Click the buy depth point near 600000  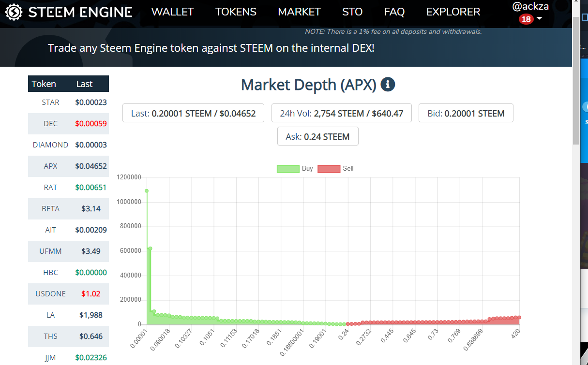(x=150, y=248)
